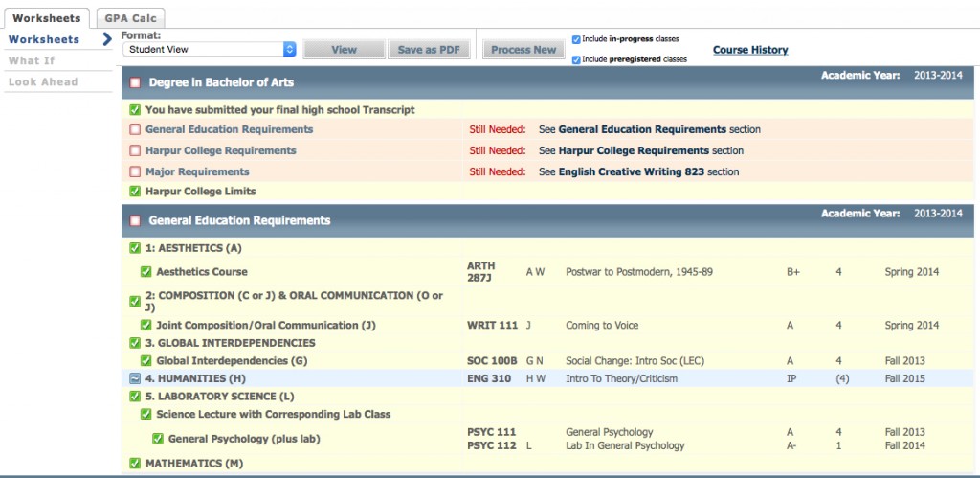Image resolution: width=980 pixels, height=478 pixels.
Task: Select the Worksheets tab
Action: 46,17
